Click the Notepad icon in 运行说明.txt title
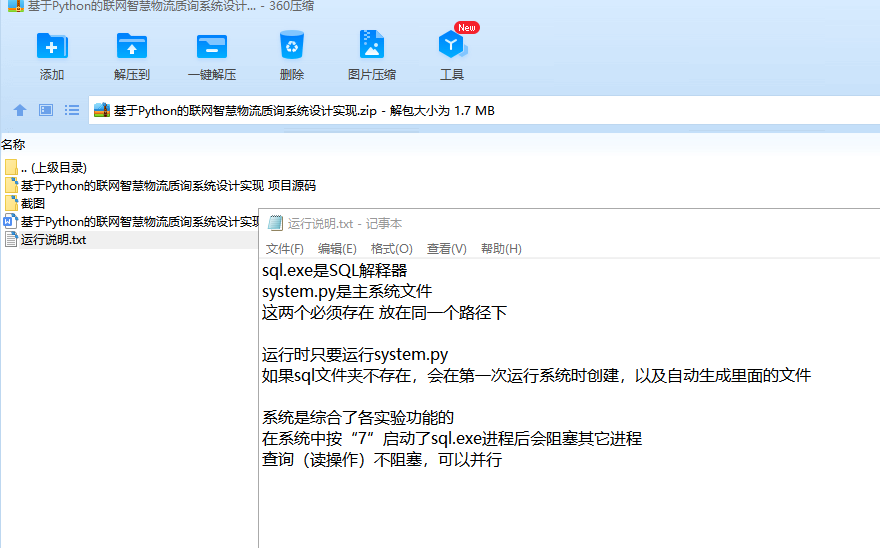Screen dimensions: 880x548 click(x=275, y=223)
